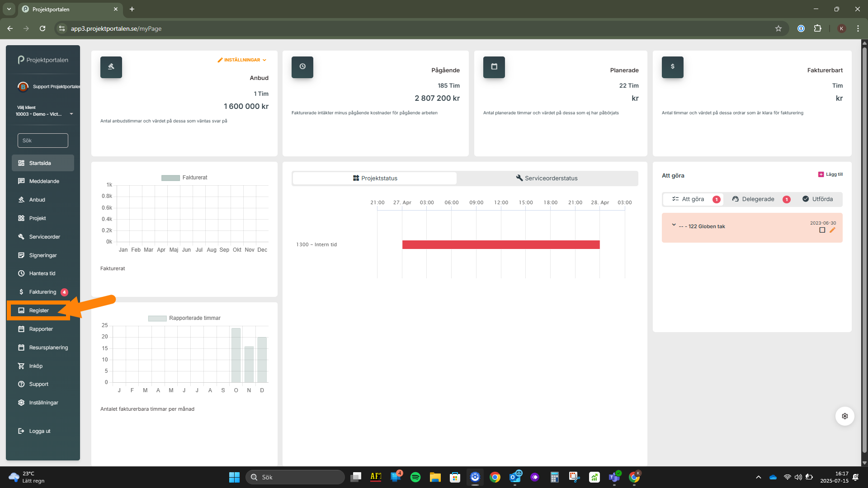Click the Anbud gavel card icon
The image size is (868, 488).
[x=111, y=67]
